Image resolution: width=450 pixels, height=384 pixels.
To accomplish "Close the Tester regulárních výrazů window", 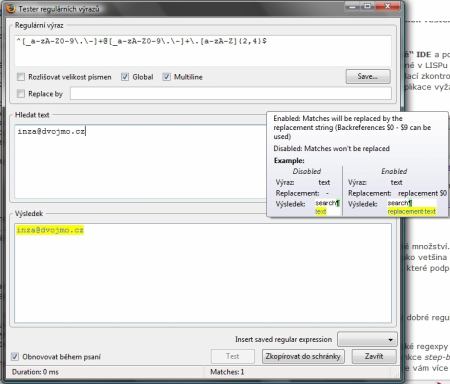I will [387, 6].
